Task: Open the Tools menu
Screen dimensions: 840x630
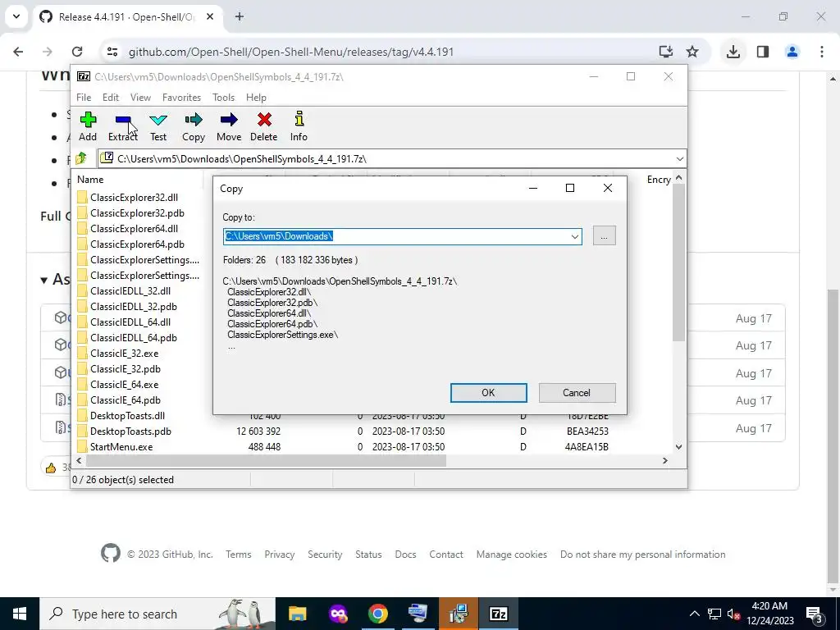Action: click(x=223, y=98)
